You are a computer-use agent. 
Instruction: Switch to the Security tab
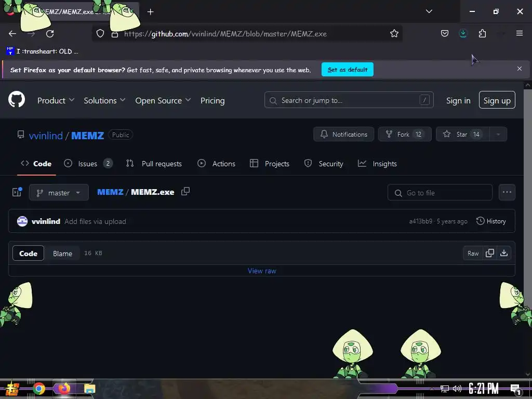click(324, 164)
